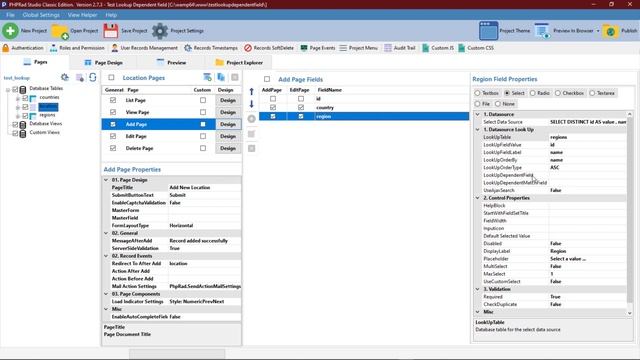Open a project with Open Project icon
Screen dimensions: 640x360
60,31
